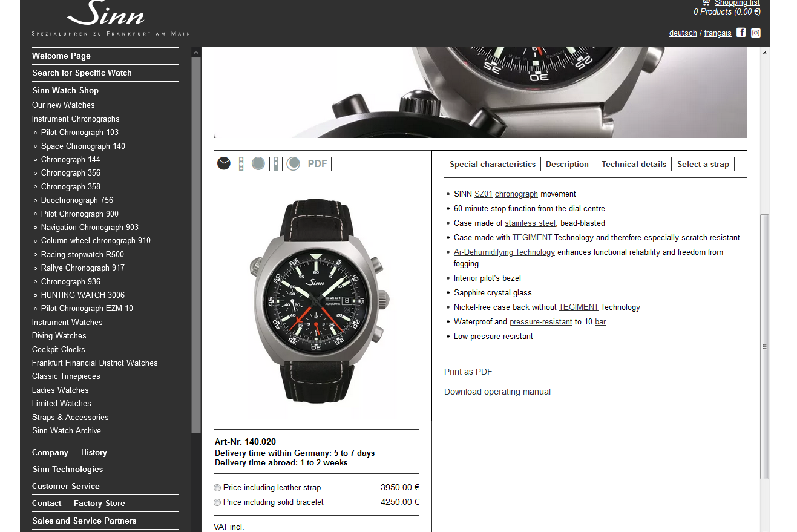This screenshot has height=532, width=797.
Task: Open Sinn Technologies menu
Action: pos(68,469)
